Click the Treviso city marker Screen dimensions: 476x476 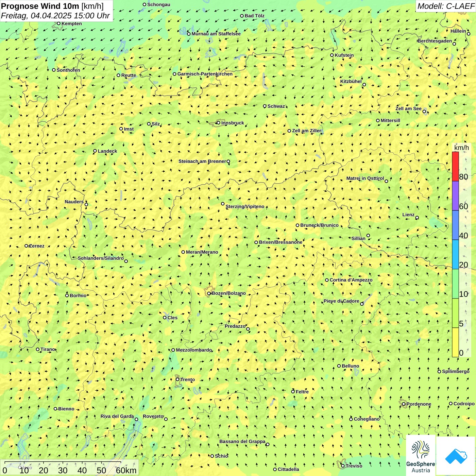point(343,466)
